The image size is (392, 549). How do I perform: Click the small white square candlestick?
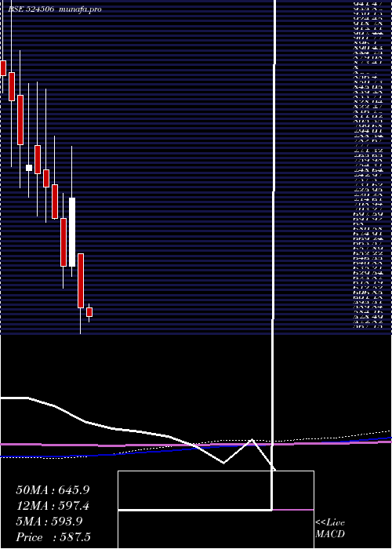29,168
